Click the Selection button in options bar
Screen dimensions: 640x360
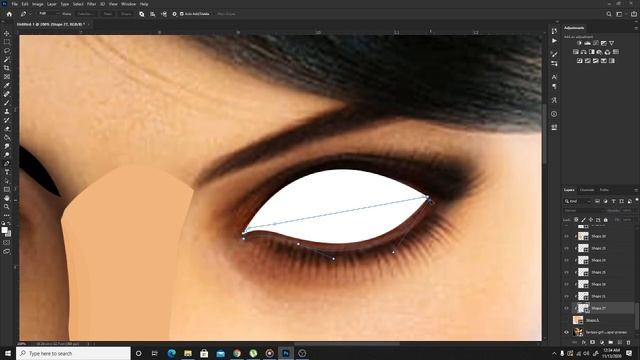tap(85, 14)
